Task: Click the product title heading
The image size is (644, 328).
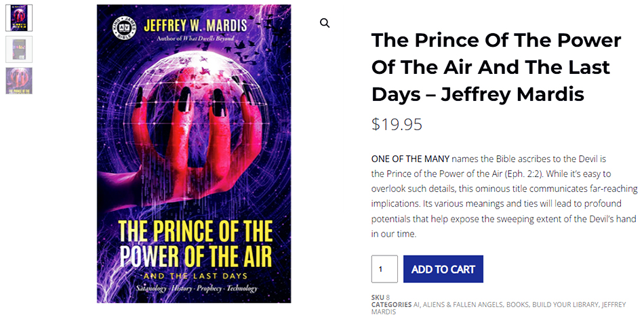Action: tap(496, 67)
